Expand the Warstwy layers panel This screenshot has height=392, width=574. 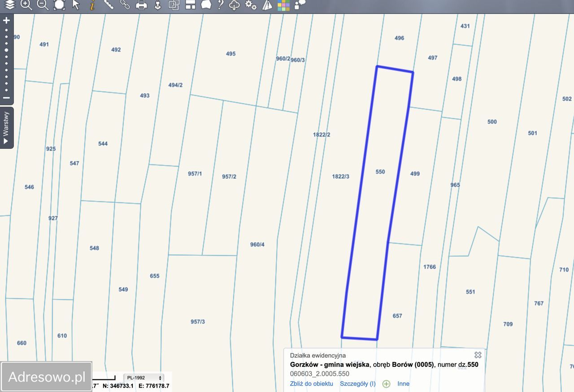click(6, 128)
